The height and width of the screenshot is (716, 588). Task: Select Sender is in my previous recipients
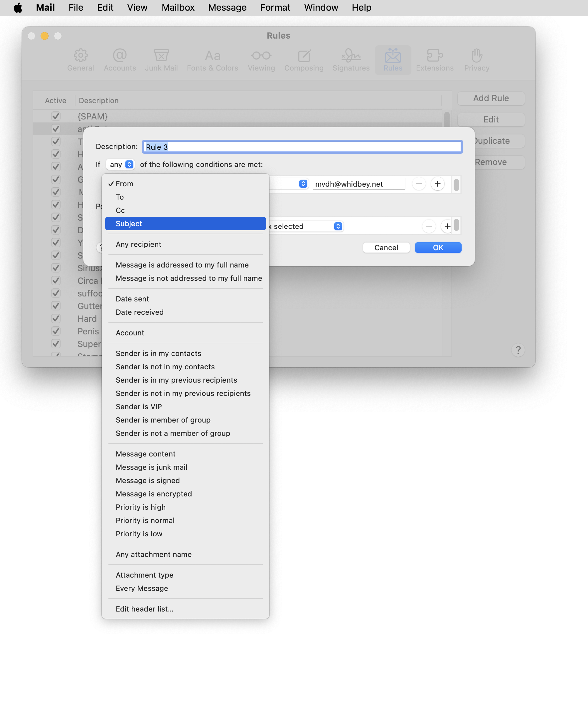[185, 380]
